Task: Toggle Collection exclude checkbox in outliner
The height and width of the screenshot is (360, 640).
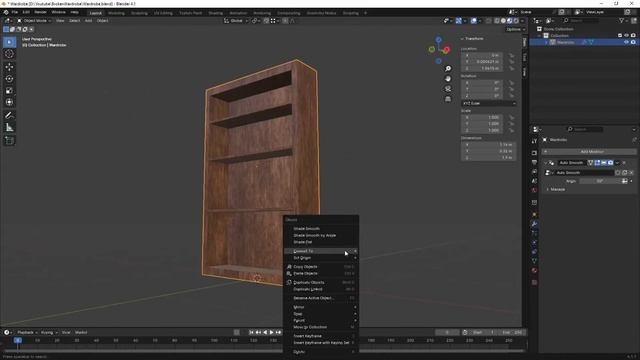Action: coord(620,36)
